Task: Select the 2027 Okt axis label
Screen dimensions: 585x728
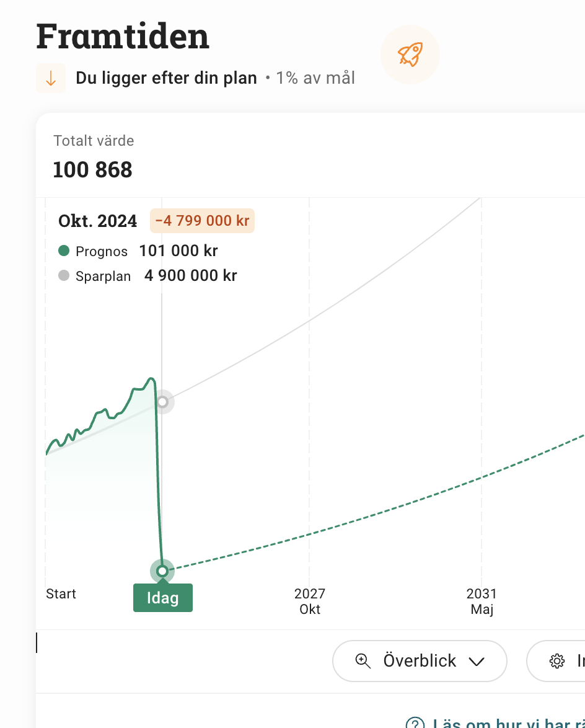Action: (x=310, y=601)
